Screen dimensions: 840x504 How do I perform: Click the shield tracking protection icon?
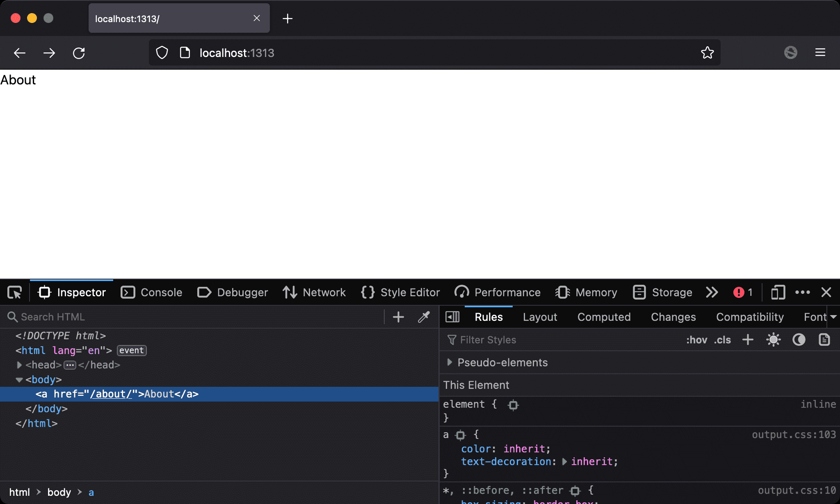pyautogui.click(x=162, y=53)
